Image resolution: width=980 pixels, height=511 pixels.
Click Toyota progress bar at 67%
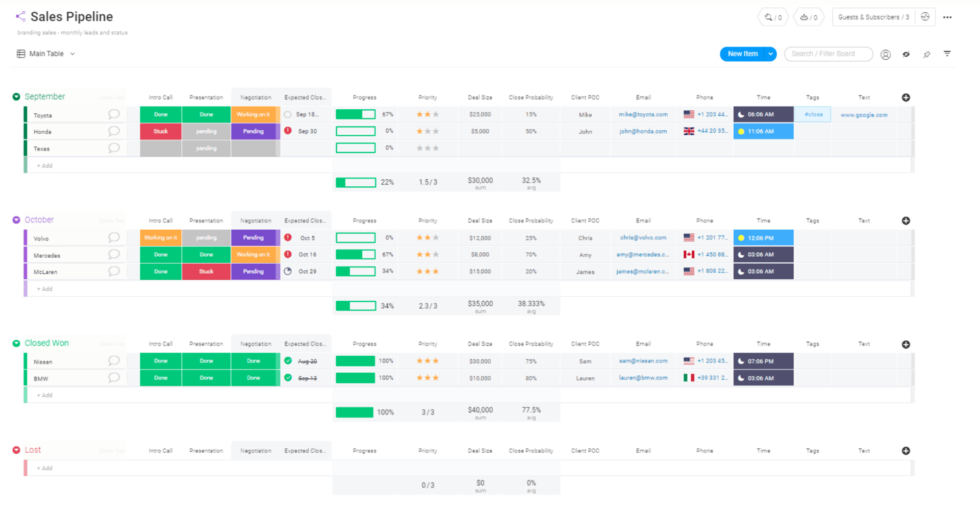pos(356,115)
